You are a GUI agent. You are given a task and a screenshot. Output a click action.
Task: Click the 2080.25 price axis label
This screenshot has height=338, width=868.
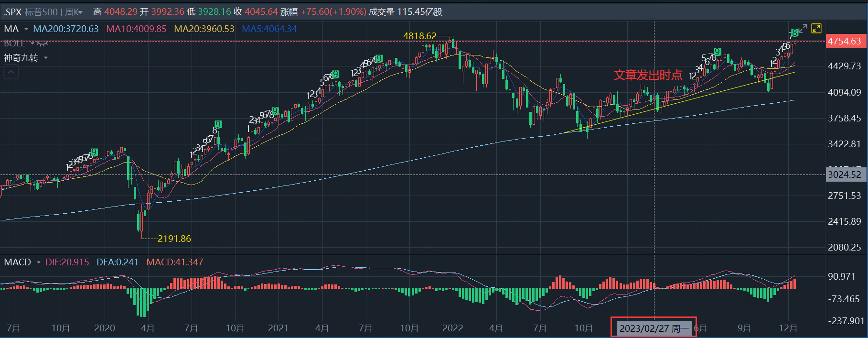(845, 247)
